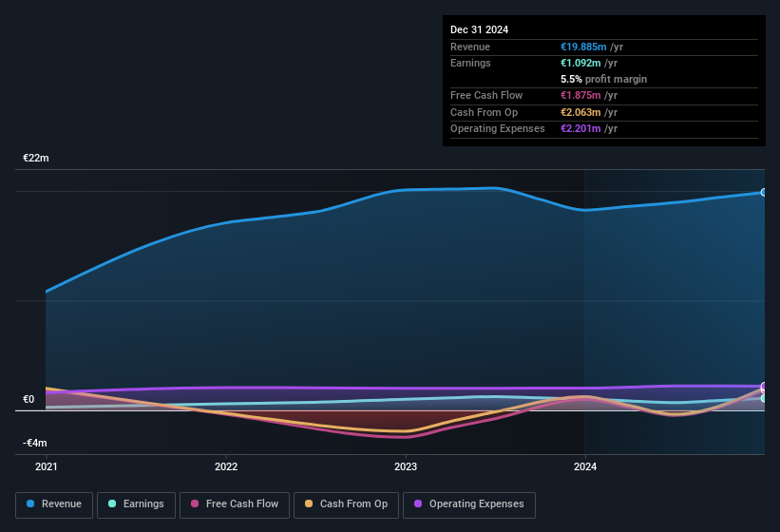
Task: Click the pink Free Cash Flow legend dot
Action: click(195, 503)
